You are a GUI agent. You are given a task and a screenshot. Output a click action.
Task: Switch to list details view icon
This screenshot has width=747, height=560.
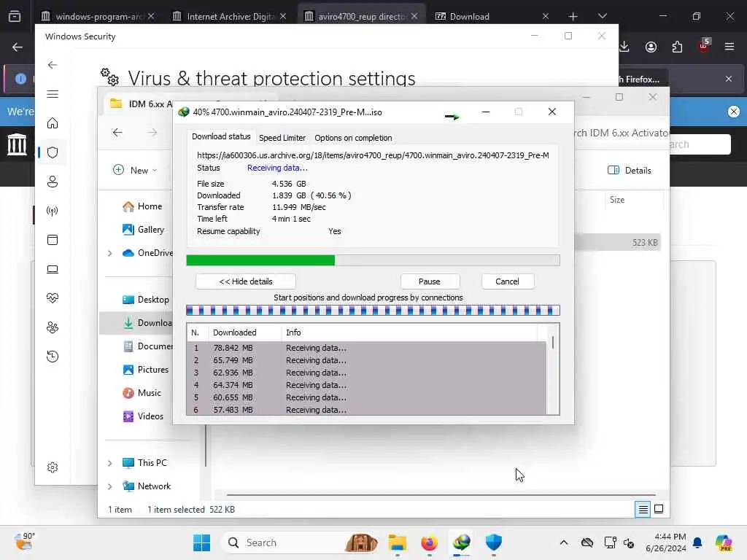(x=643, y=510)
